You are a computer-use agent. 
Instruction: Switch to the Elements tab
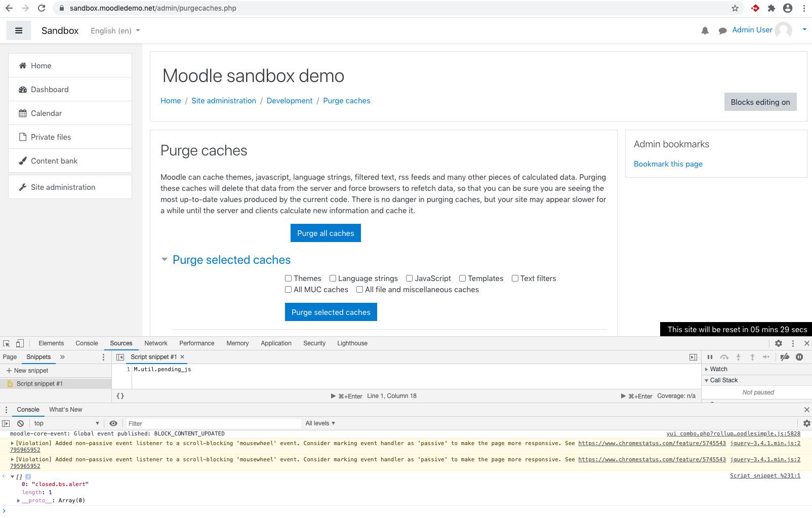tap(51, 343)
